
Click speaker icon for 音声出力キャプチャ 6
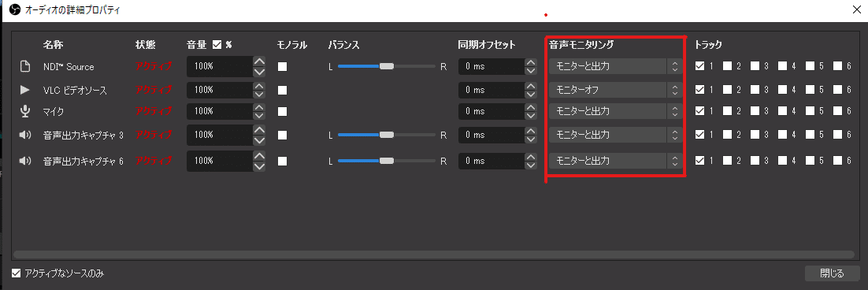(25, 161)
